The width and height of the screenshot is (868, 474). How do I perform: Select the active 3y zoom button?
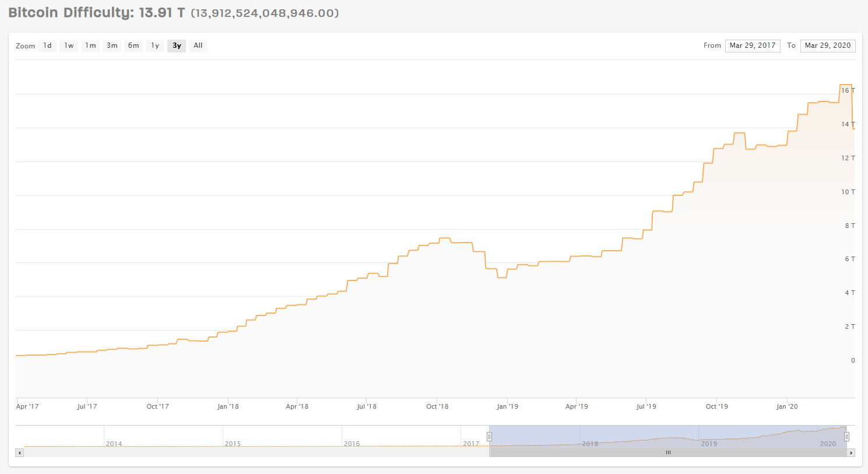177,45
